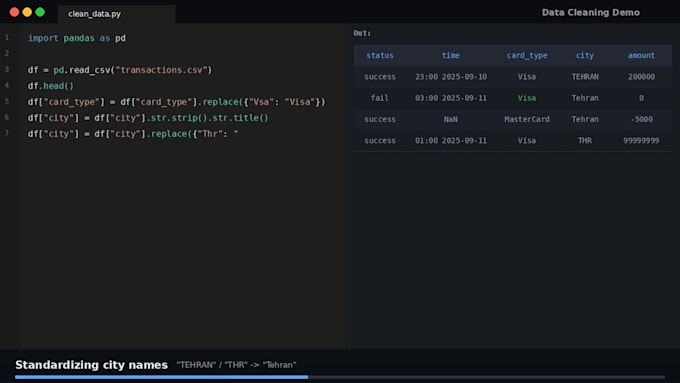This screenshot has width=680, height=383.
Task: Click line number 7 in gutter
Action: click(7, 133)
